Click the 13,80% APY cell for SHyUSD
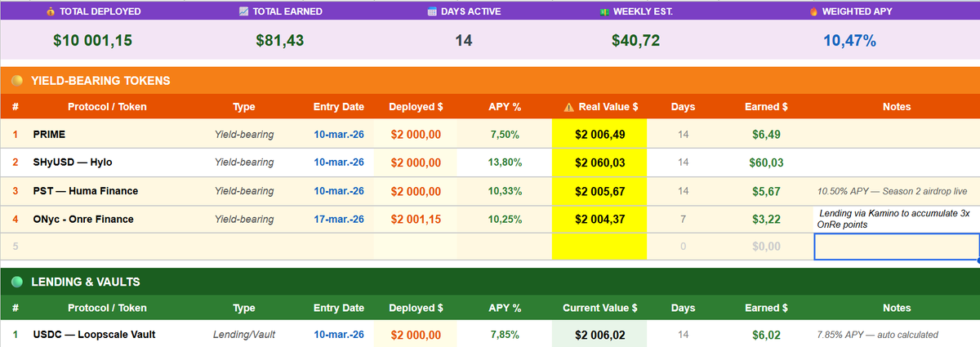Image resolution: width=980 pixels, height=347 pixels. (505, 162)
